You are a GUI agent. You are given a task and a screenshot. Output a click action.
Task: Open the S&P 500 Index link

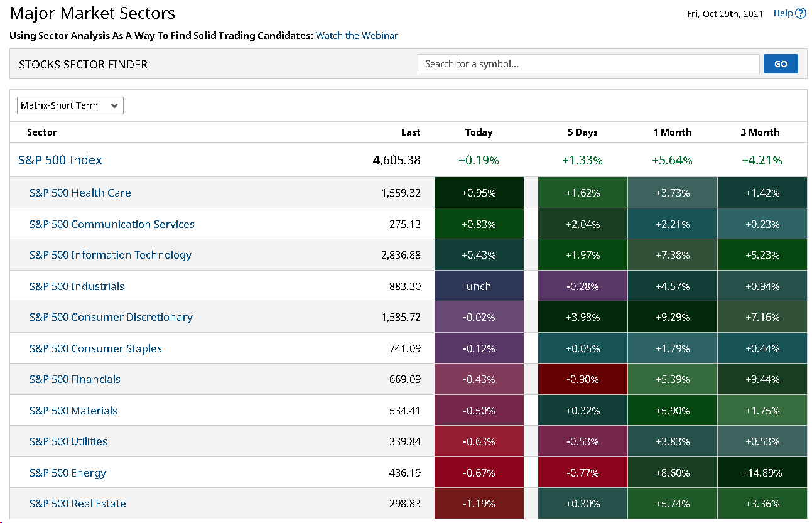tap(60, 160)
